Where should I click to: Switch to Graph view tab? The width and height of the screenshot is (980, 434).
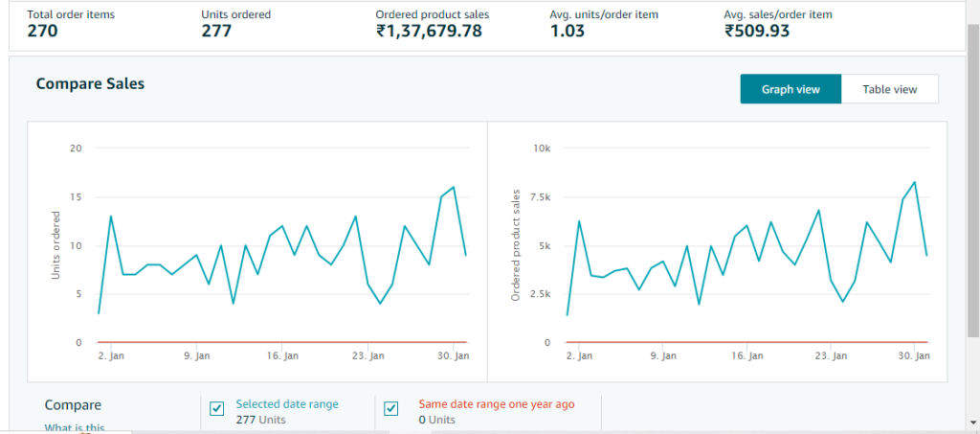tap(791, 89)
